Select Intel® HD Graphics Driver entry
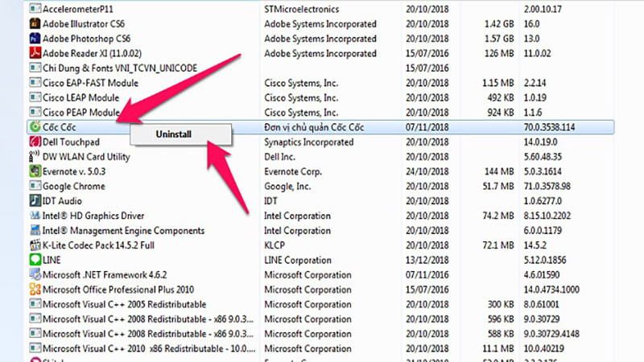The height and width of the screenshot is (362, 644). click(320, 216)
